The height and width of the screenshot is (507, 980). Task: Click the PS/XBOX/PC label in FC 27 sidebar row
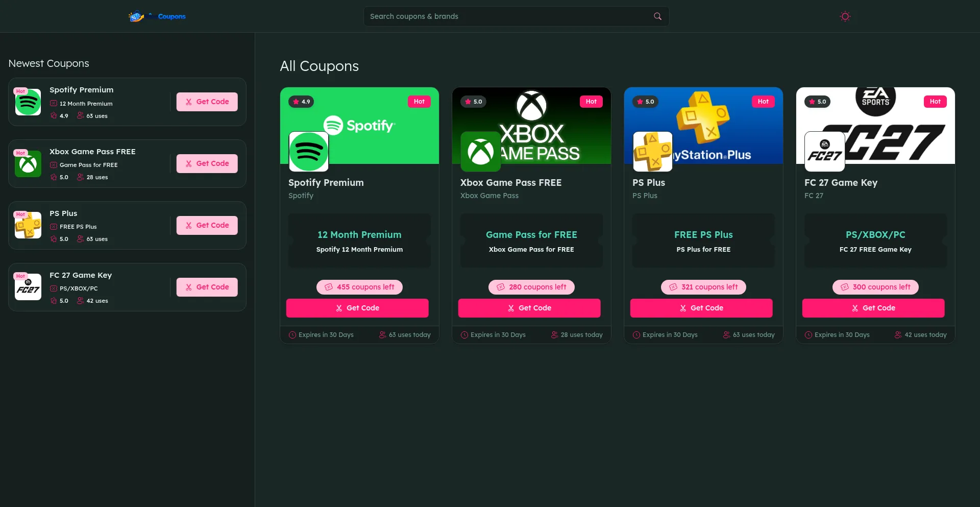click(x=79, y=288)
